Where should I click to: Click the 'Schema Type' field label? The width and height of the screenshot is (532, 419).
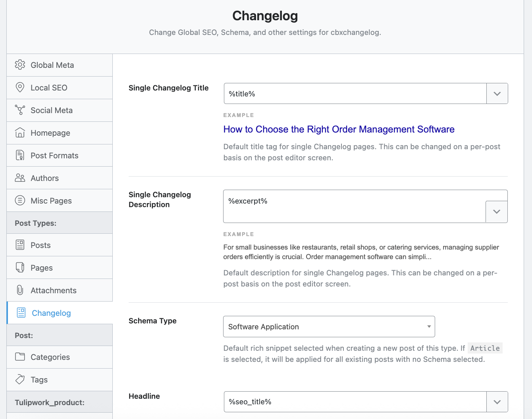click(152, 321)
